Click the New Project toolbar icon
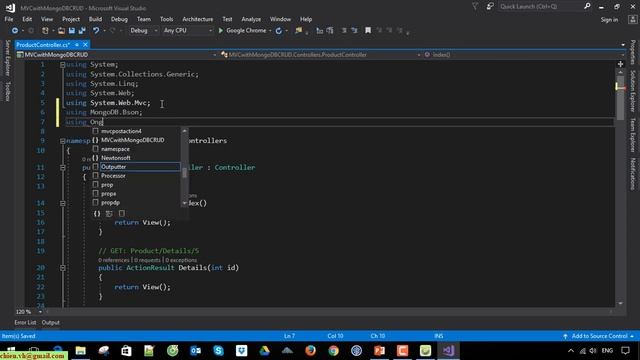The width and height of the screenshot is (640, 360). point(45,31)
